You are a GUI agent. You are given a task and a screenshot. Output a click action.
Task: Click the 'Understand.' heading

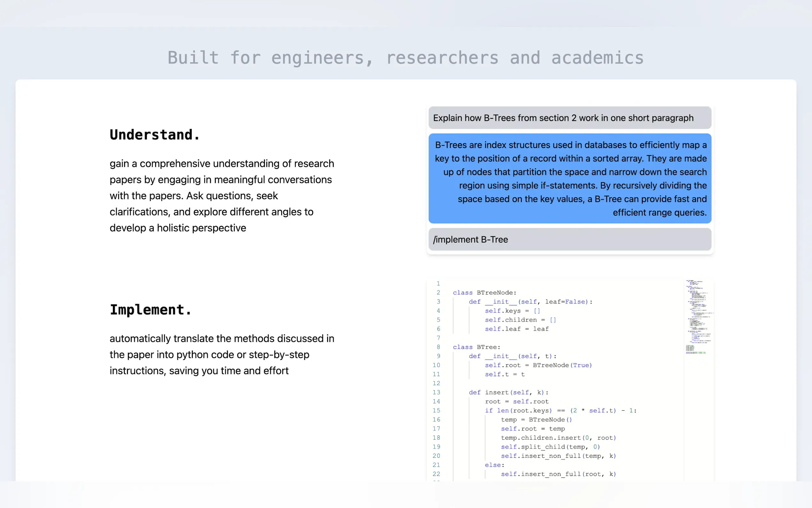pyautogui.click(x=155, y=135)
